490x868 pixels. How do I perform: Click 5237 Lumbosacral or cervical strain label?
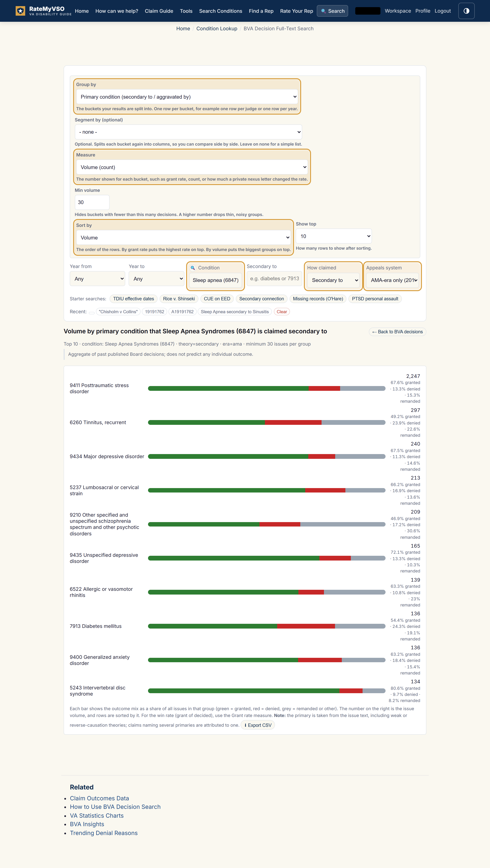(x=104, y=491)
